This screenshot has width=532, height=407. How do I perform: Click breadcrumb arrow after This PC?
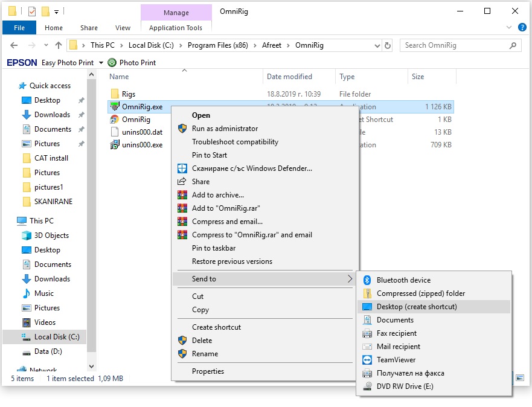pyautogui.click(x=121, y=45)
